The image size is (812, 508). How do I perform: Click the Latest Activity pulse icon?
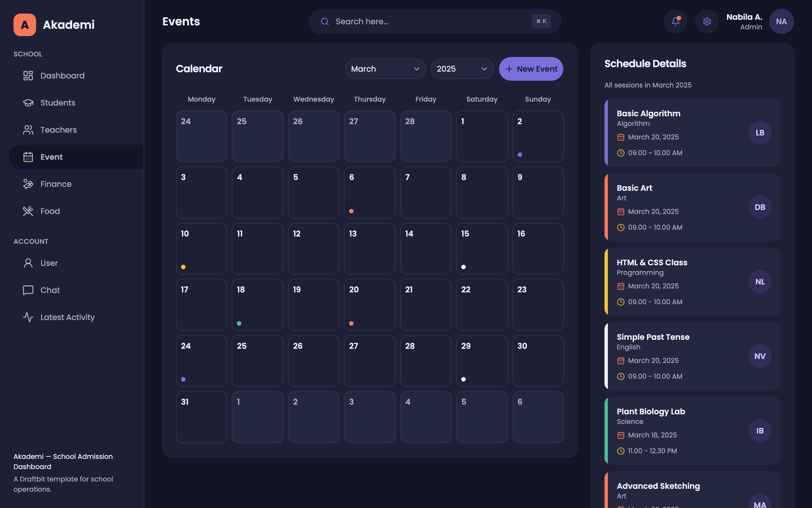[28, 317]
